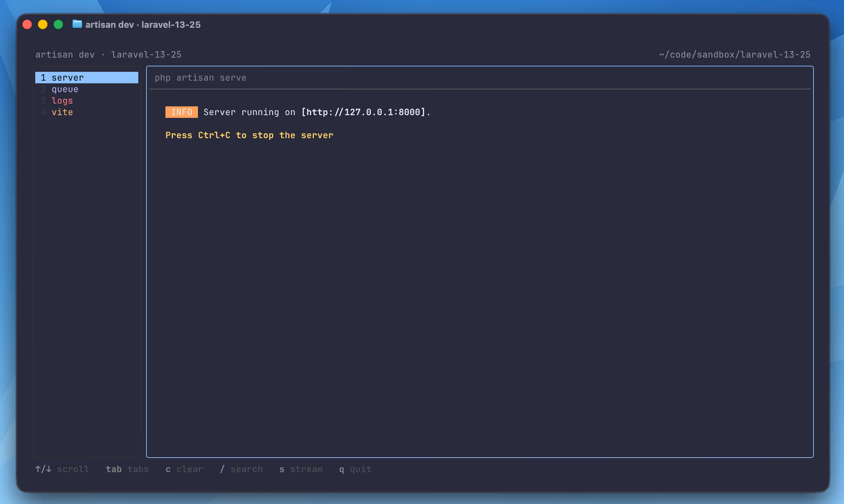Show the vite tab output
The width and height of the screenshot is (844, 504).
(x=62, y=112)
